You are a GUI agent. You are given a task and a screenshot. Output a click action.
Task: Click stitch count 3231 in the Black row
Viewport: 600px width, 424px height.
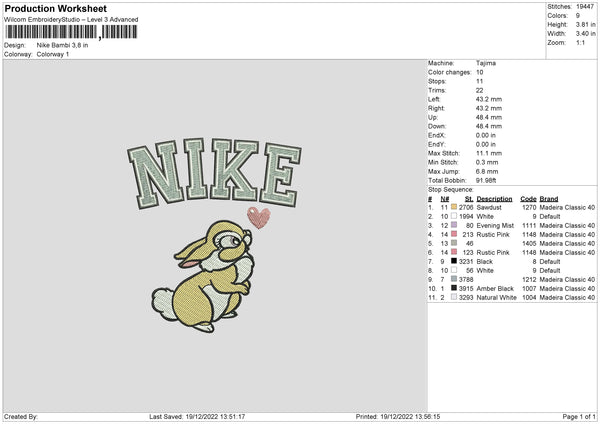pyautogui.click(x=466, y=261)
